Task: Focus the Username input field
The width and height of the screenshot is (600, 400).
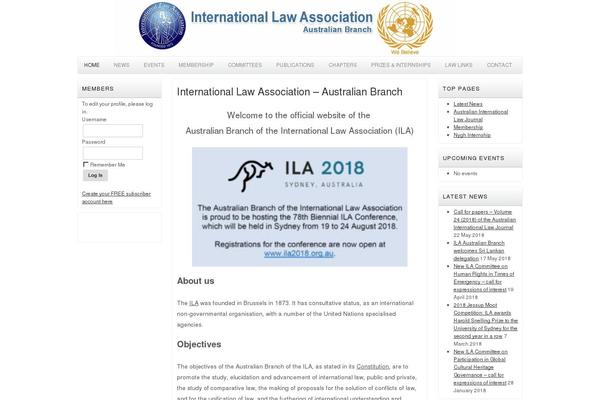Action: (x=113, y=131)
